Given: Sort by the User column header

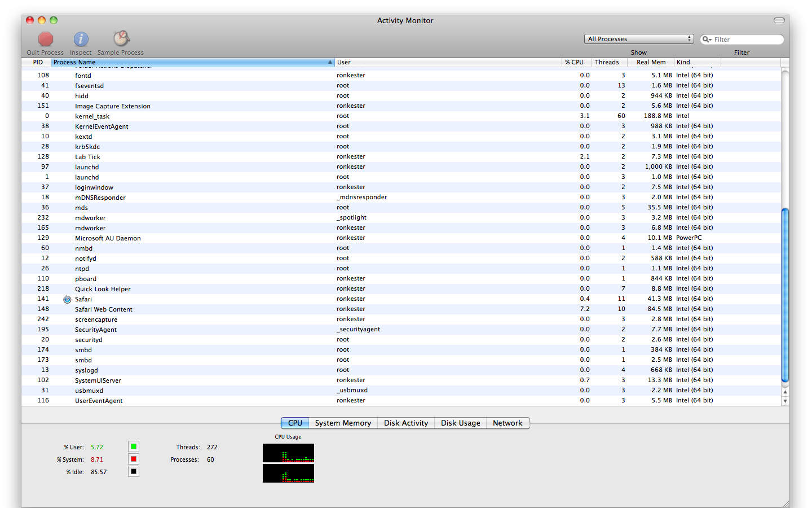Looking at the screenshot, I should pyautogui.click(x=449, y=62).
